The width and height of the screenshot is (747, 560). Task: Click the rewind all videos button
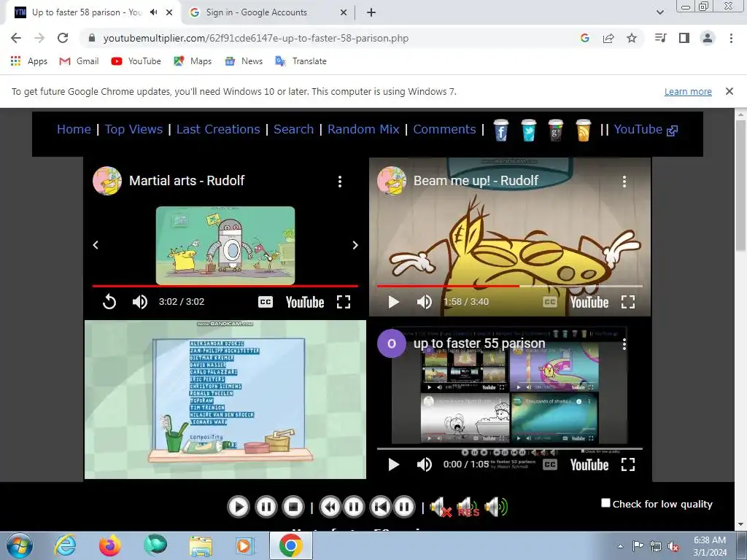(x=330, y=507)
